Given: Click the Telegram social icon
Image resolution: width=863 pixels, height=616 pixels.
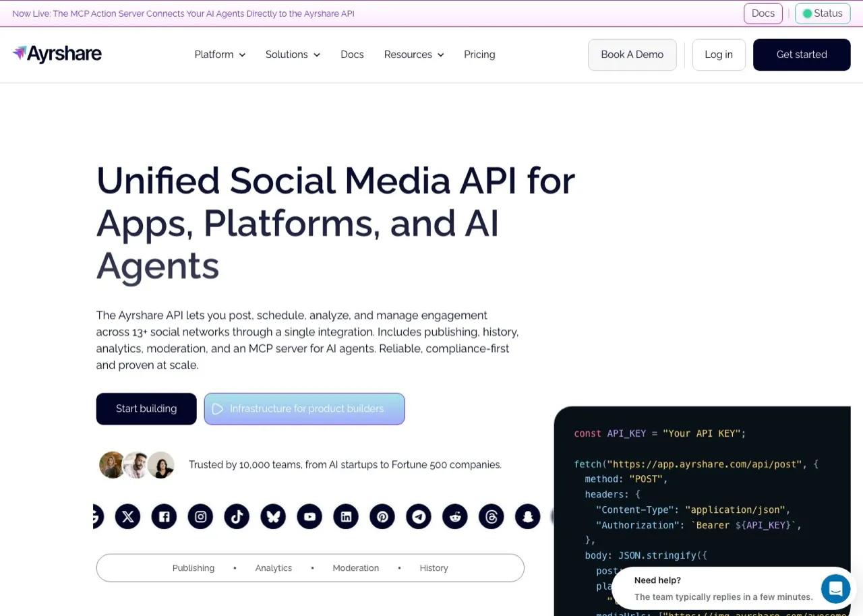Looking at the screenshot, I should [419, 517].
